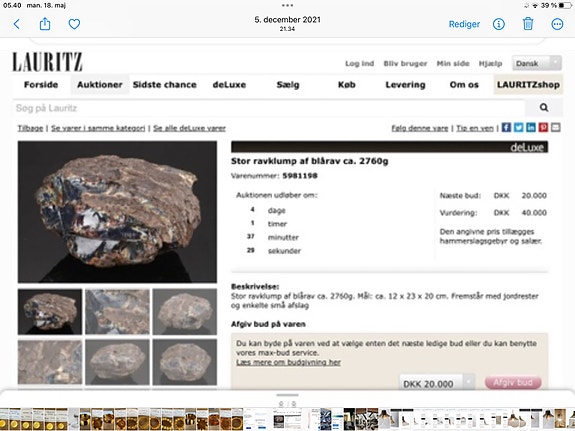Open the more options ellipsis icon
The image size is (575, 431).
557,24
